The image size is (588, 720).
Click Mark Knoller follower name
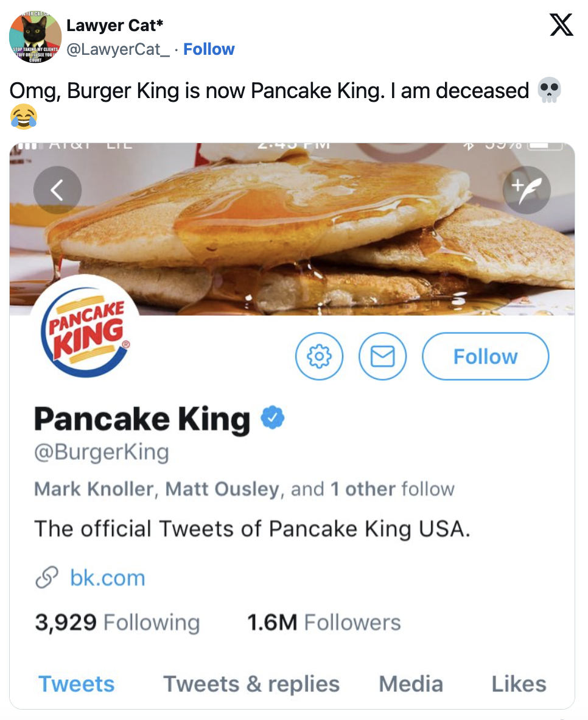tap(93, 489)
